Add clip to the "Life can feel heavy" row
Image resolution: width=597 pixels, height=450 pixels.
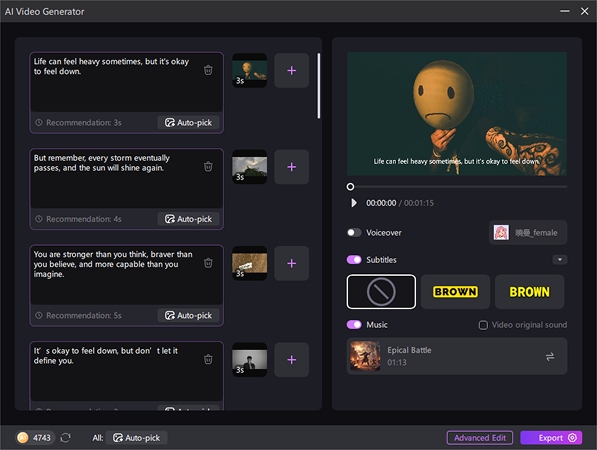(292, 70)
